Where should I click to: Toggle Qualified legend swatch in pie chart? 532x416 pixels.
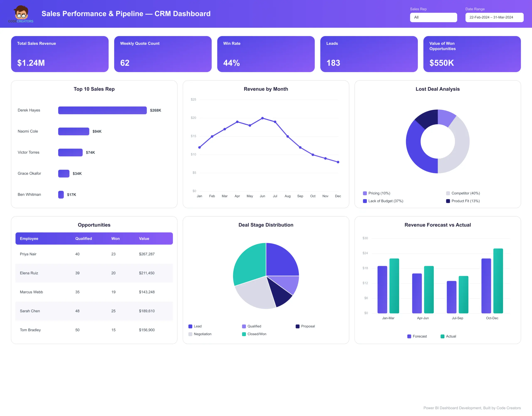[244, 326]
